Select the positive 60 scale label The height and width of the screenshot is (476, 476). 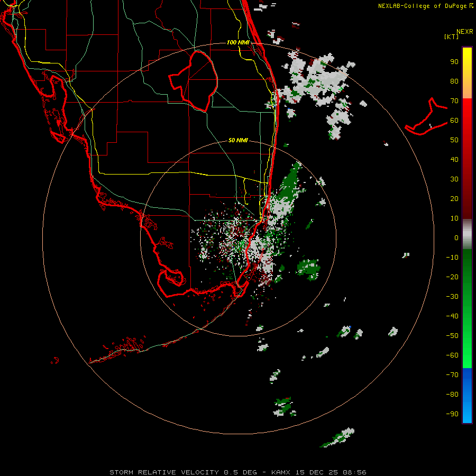click(x=454, y=120)
